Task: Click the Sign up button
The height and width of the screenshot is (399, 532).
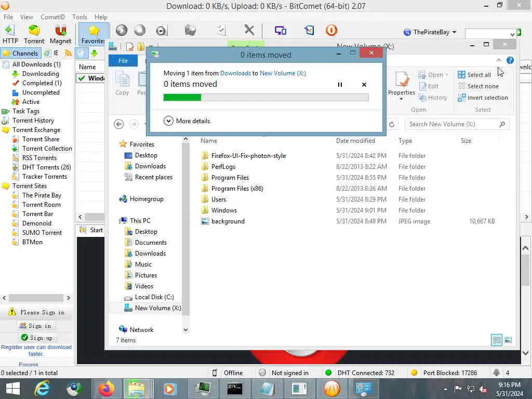Action: tap(37, 338)
